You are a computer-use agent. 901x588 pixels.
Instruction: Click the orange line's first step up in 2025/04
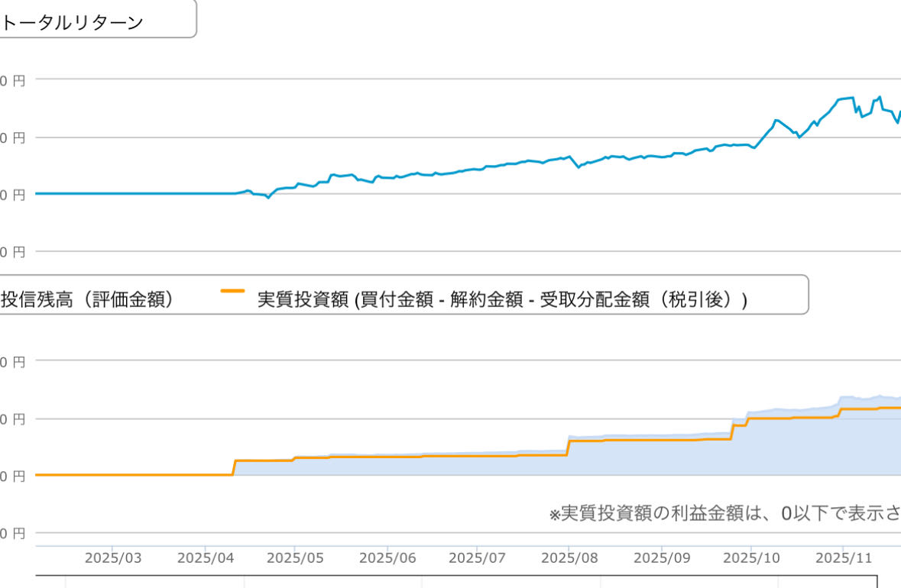click(233, 467)
